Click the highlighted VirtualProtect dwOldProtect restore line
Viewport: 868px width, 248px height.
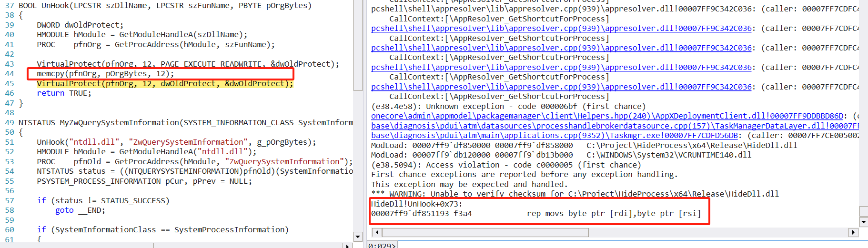point(165,84)
